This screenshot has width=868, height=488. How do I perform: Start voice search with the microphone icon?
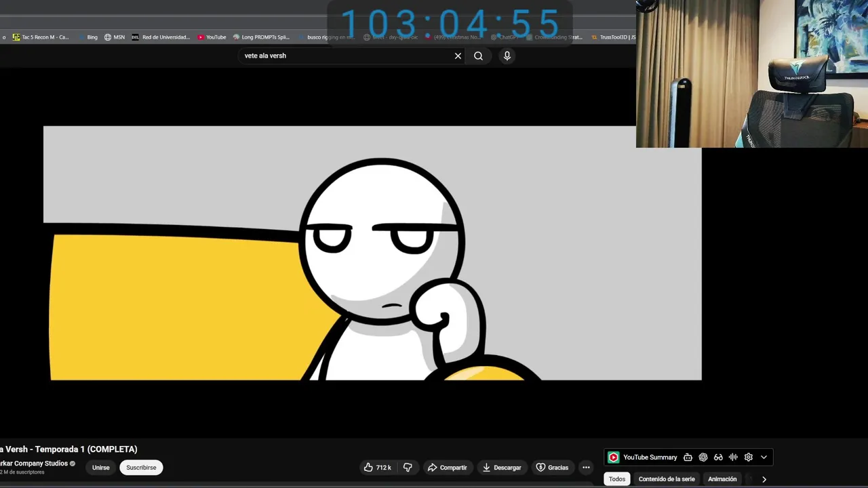click(507, 56)
